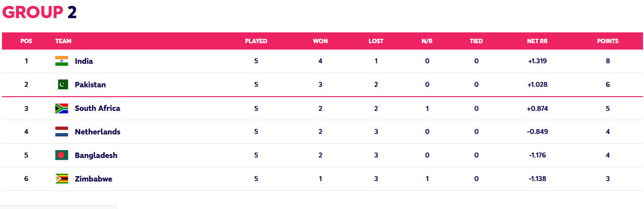Screen dimensions: 644x209
Task: Click the WON column header
Action: click(320, 41)
